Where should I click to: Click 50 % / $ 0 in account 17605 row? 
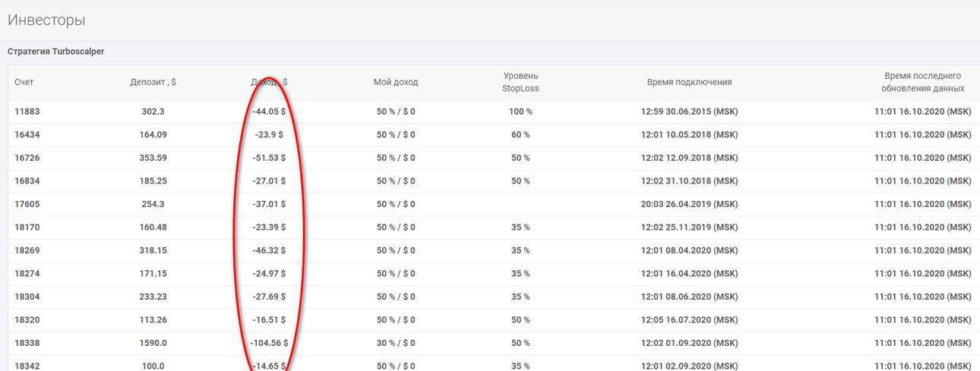tap(396, 204)
